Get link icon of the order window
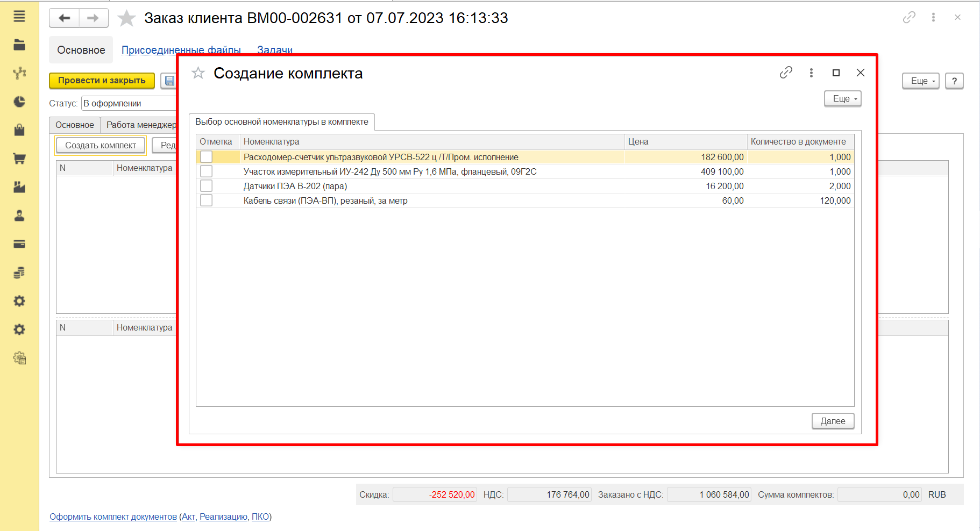This screenshot has height=531, width=980. click(x=909, y=18)
